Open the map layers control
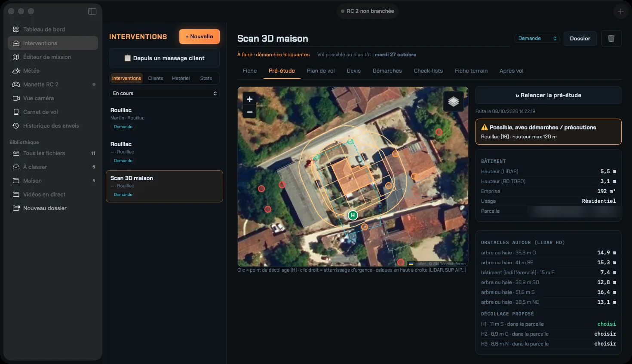Viewport: 632px width, 364px height. point(453,102)
